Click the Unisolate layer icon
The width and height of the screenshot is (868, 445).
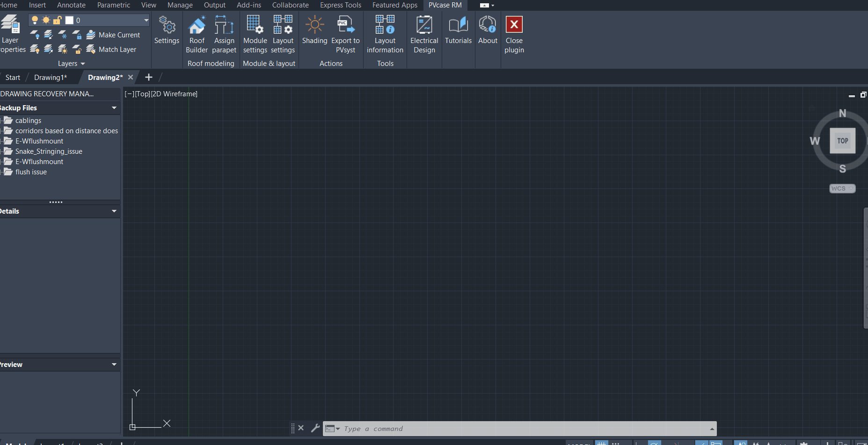point(49,49)
